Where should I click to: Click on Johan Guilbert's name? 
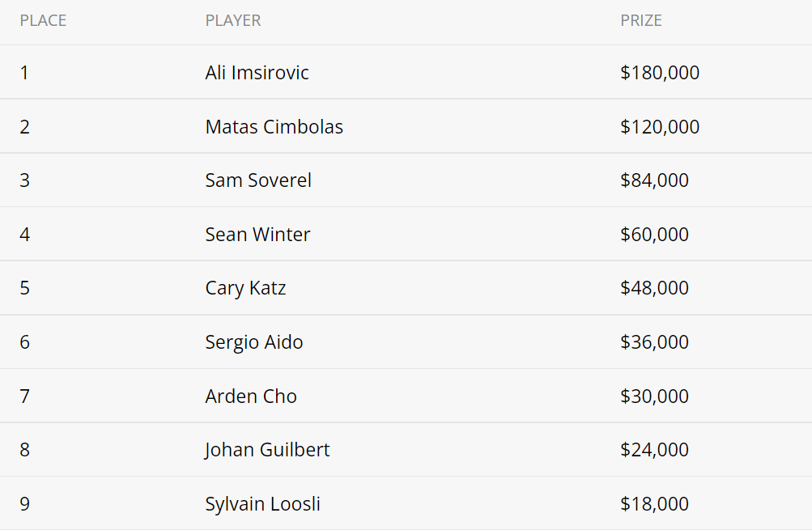(x=266, y=450)
